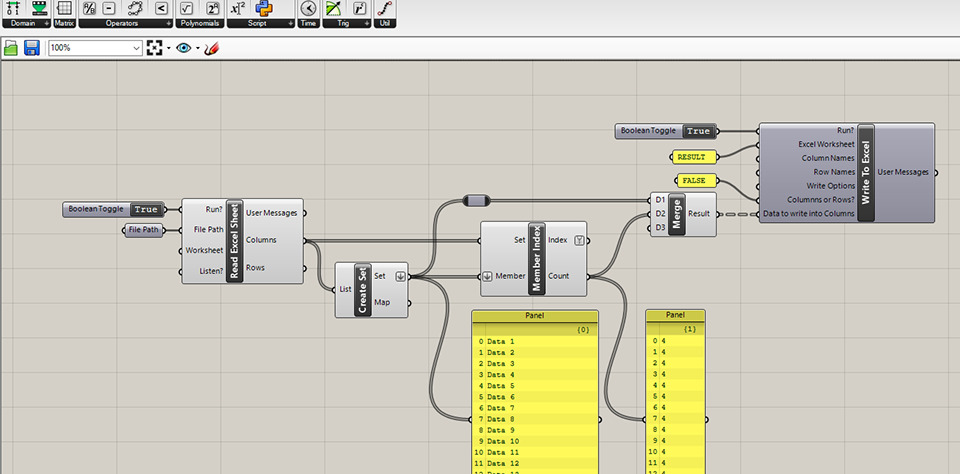960x474 pixels.
Task: Open the Matrix panel label
Action: click(x=64, y=23)
